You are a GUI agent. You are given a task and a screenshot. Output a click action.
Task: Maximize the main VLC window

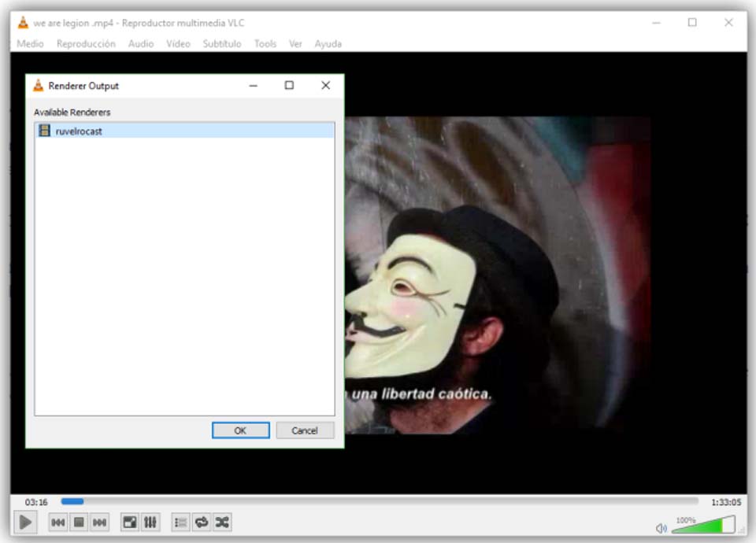(x=692, y=22)
